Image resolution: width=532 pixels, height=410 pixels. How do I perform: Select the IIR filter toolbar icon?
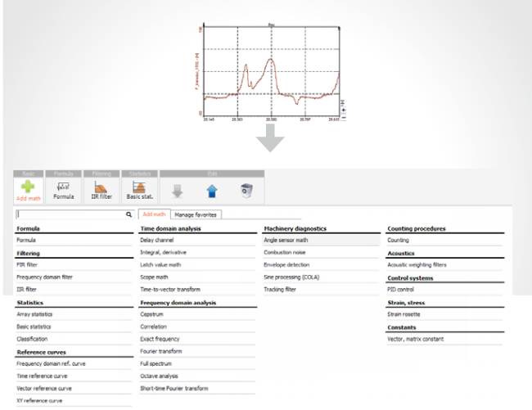click(x=101, y=191)
